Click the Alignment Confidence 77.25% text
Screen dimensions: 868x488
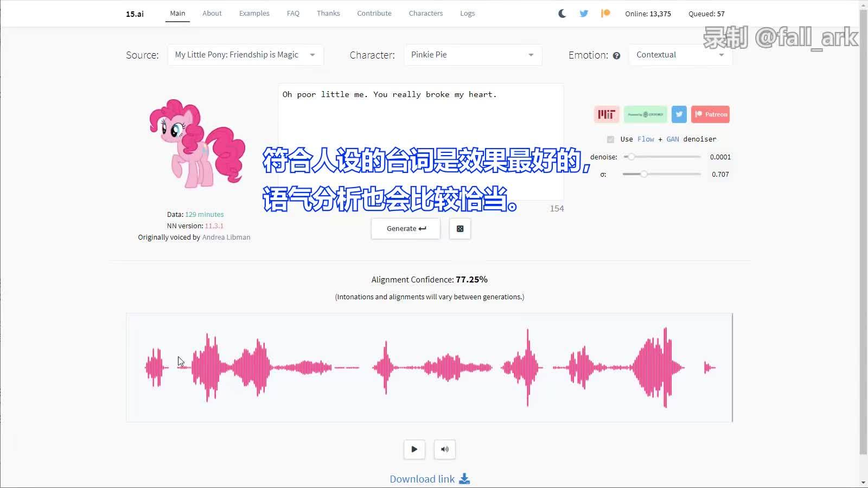click(429, 280)
